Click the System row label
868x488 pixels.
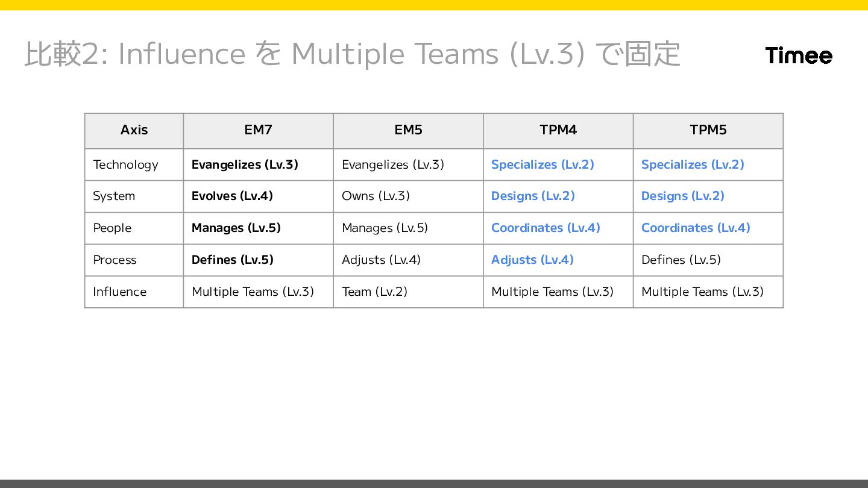114,196
